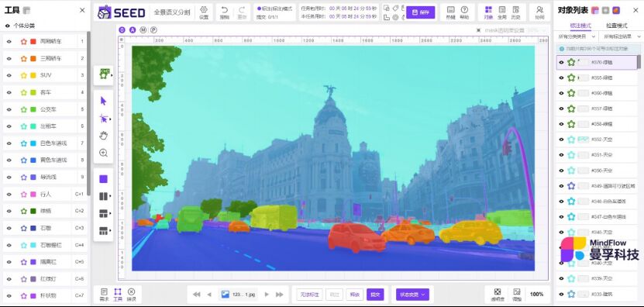Expand the 所有分类类目 filter dropdown
The width and height of the screenshot is (644, 307).
pos(576,36)
